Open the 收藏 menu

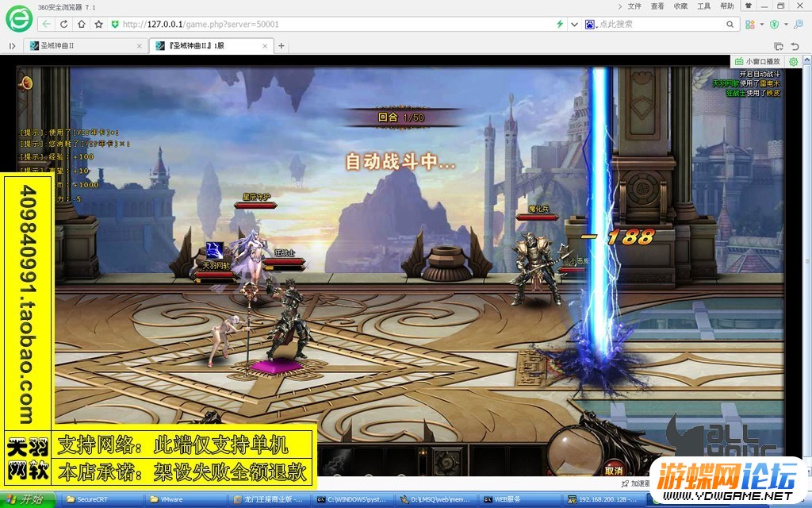point(680,6)
